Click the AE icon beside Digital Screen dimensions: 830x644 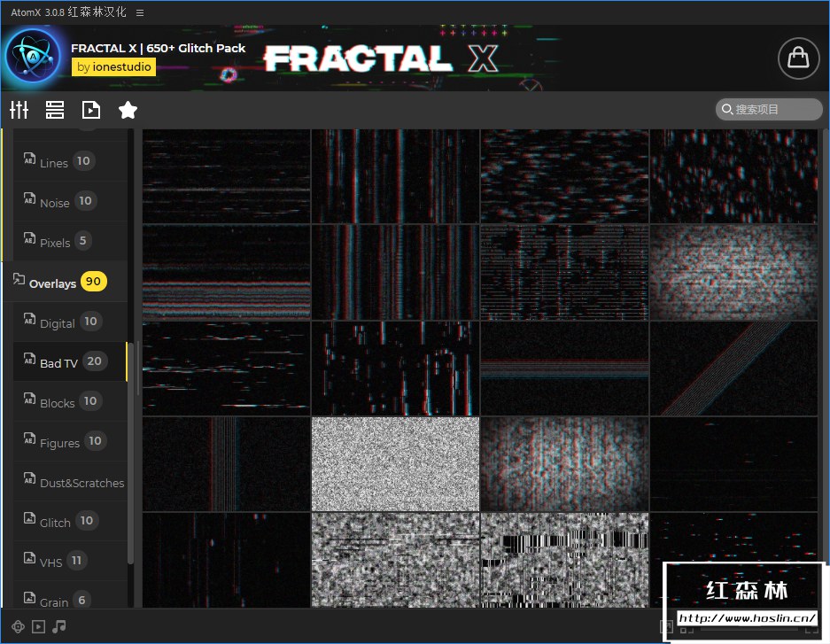(29, 319)
